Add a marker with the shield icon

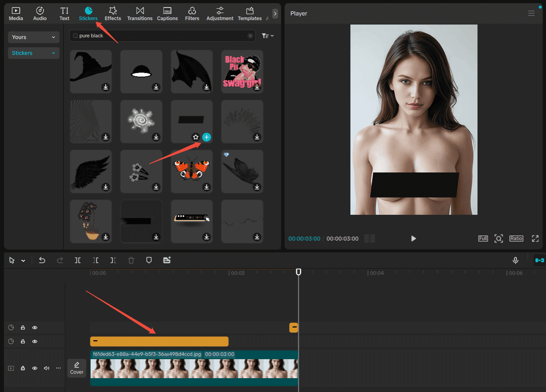point(149,260)
